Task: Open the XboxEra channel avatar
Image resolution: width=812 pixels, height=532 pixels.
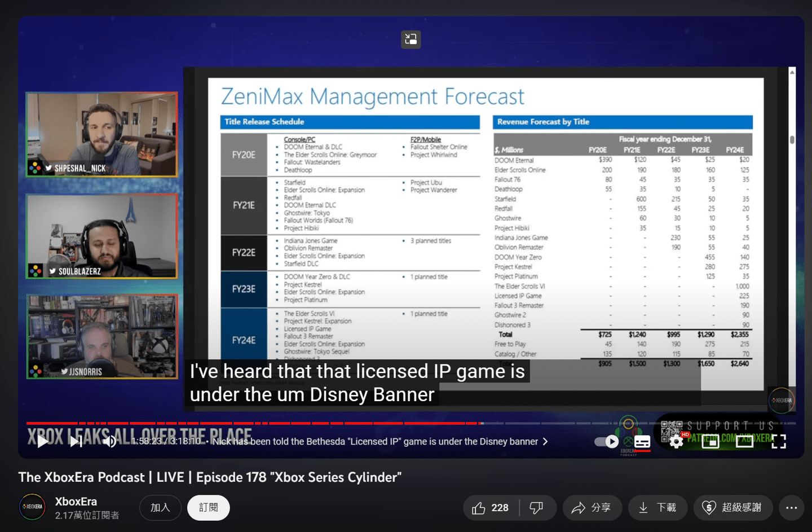Action: tap(33, 507)
